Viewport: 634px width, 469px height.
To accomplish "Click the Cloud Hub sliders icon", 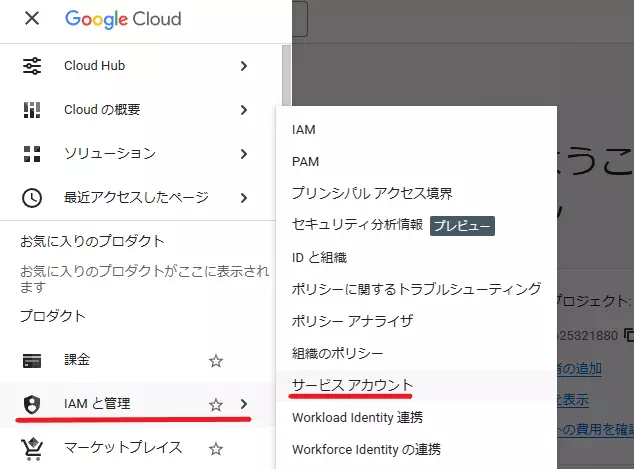I will [x=32, y=66].
